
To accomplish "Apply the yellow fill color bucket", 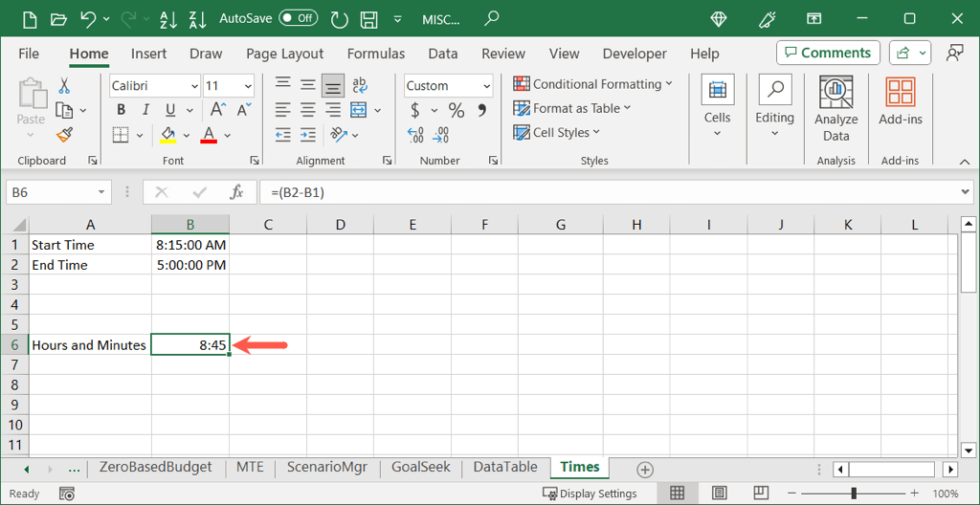I will [x=167, y=135].
